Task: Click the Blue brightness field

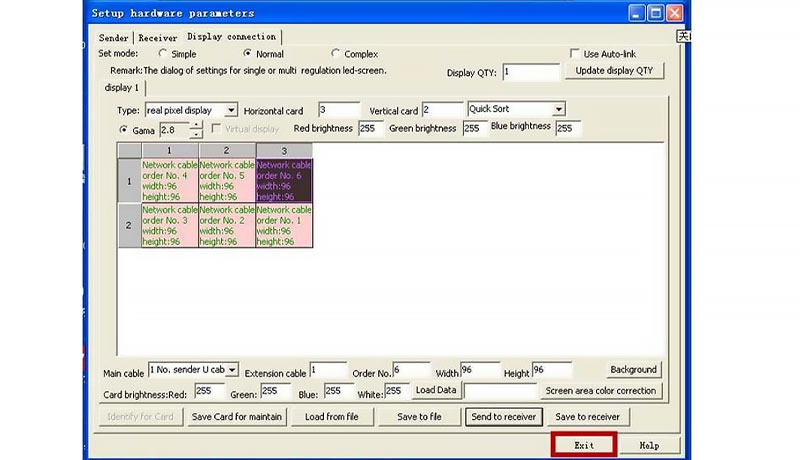Action: [568, 129]
